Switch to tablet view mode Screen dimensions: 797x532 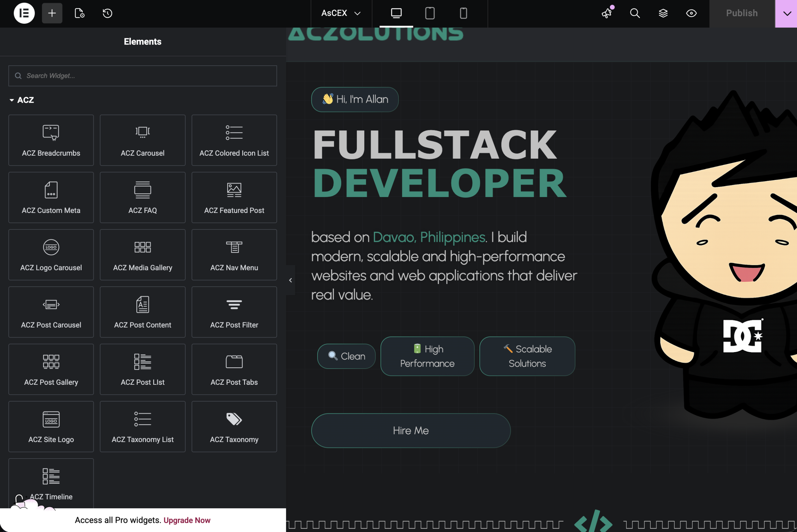[430, 13]
